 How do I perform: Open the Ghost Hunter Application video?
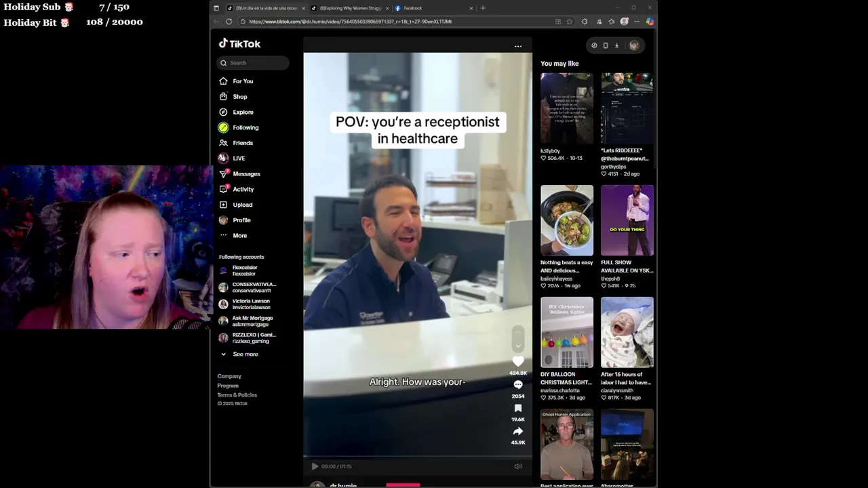pos(567,444)
